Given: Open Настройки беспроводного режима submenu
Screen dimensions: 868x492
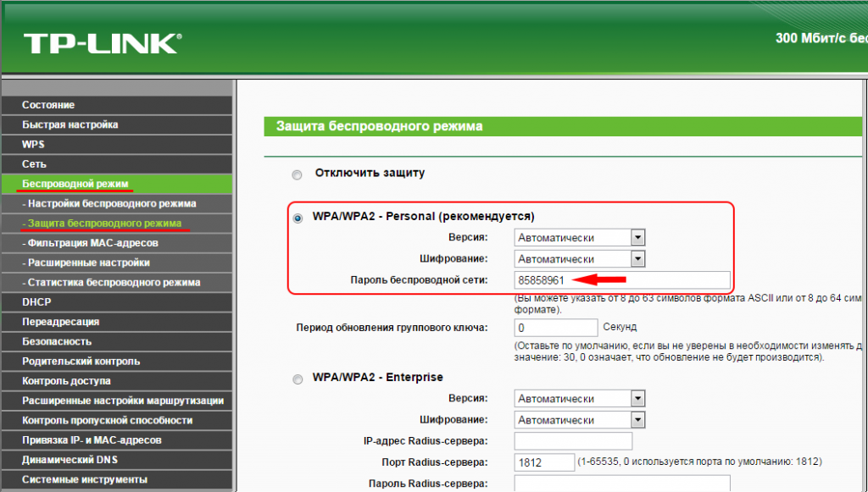Looking at the screenshot, I should tap(117, 203).
